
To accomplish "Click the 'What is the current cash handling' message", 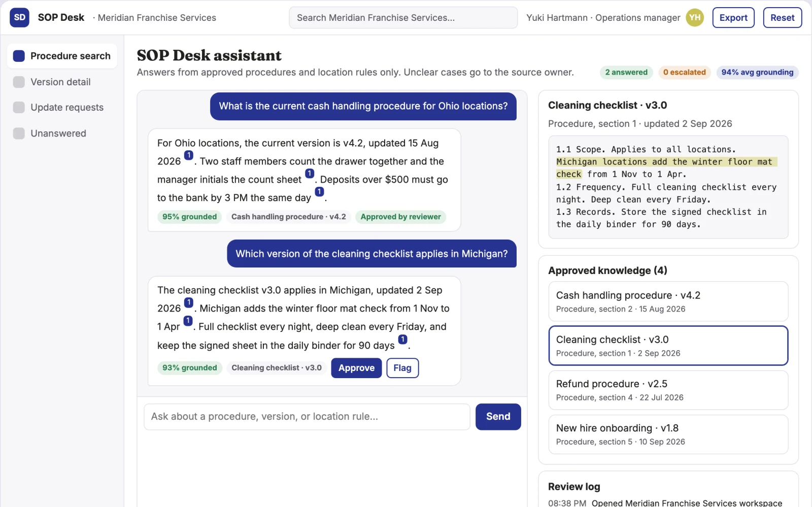I will [363, 106].
